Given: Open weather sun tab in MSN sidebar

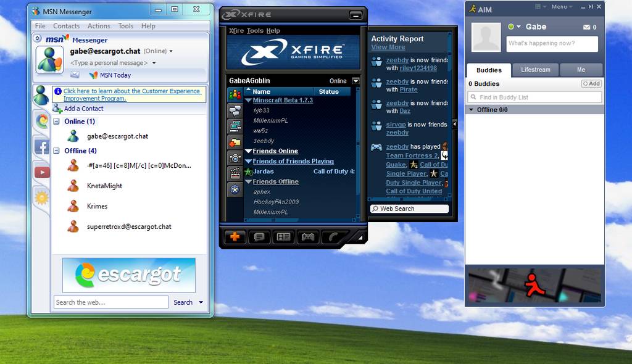Looking at the screenshot, I should click(x=42, y=197).
